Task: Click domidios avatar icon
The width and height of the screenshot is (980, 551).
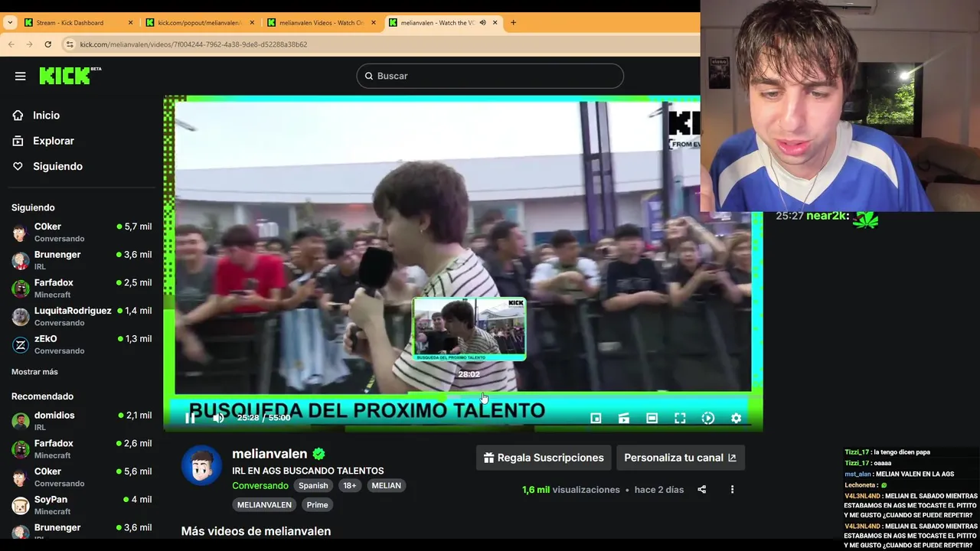Action: (x=21, y=422)
